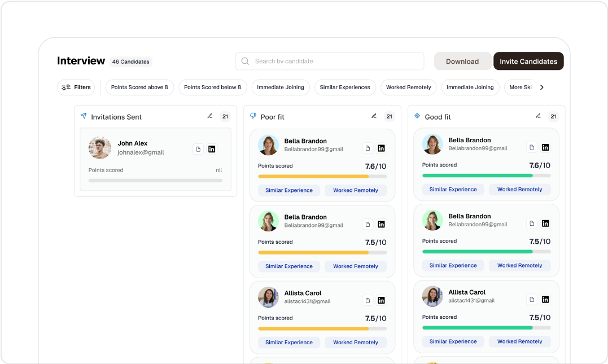Click the diamond icon beside Good fit
The width and height of the screenshot is (608, 364).
tap(417, 116)
